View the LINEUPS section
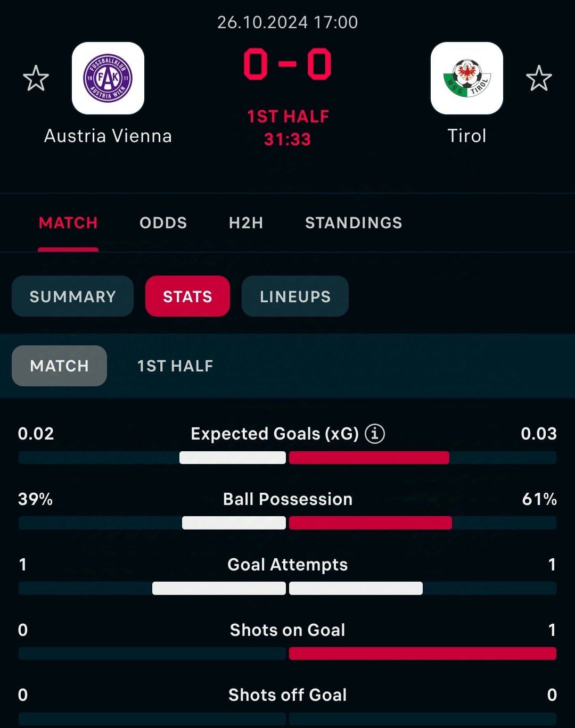Image resolution: width=575 pixels, height=728 pixels. coord(295,296)
